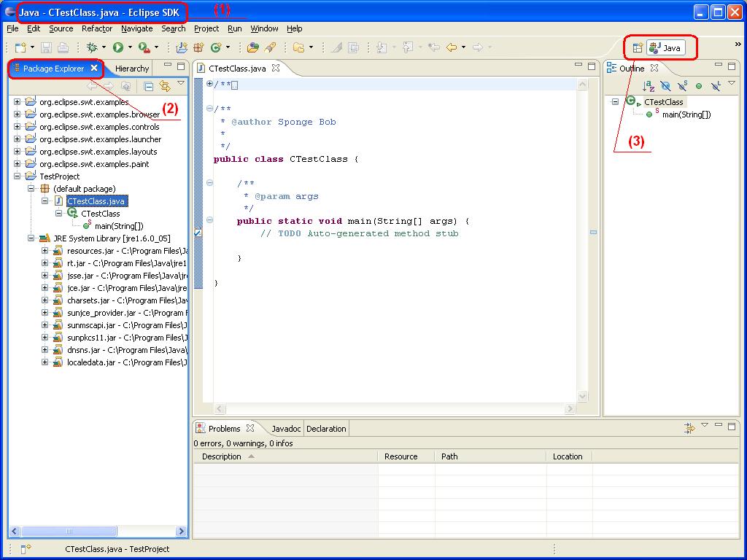Click the New wizard toolbar icon
Screen dimensions: 747x560
pos(20,47)
